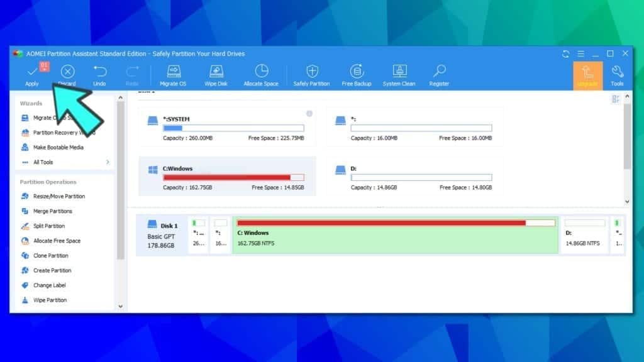Click the partition list scroll-down arrow
The image size is (644, 362).
click(627, 202)
